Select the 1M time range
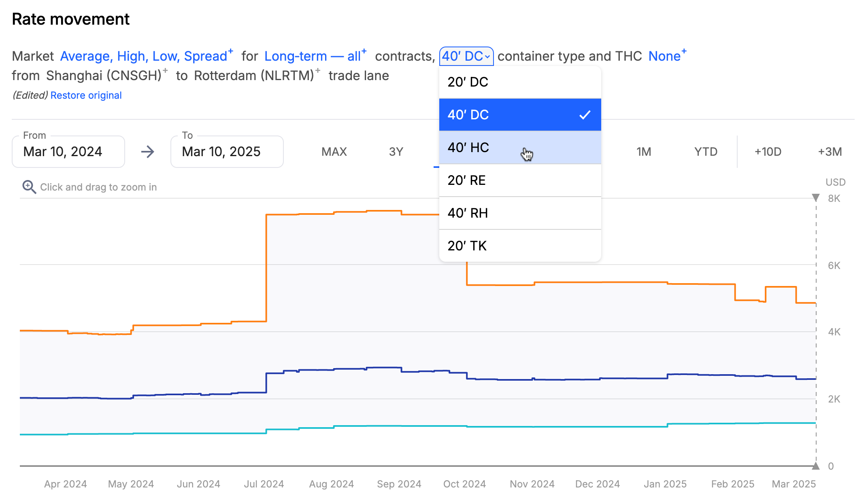This screenshot has height=500, width=868. (x=644, y=152)
